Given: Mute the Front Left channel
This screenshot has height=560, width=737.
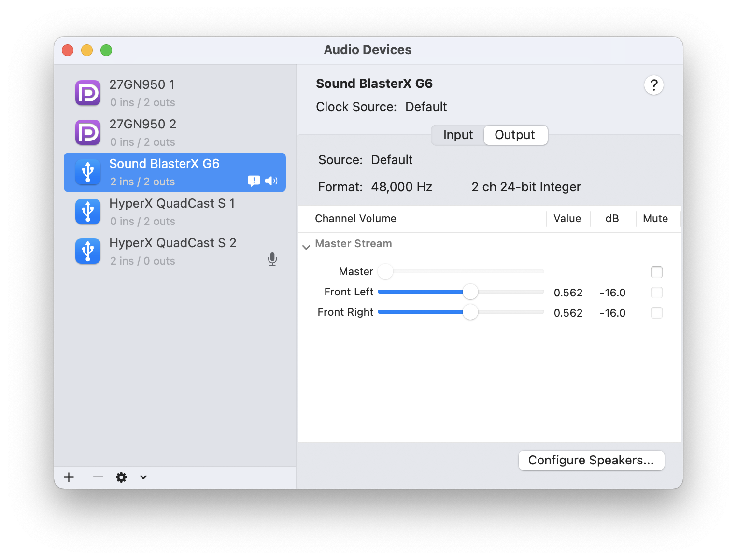Looking at the screenshot, I should click(x=656, y=293).
